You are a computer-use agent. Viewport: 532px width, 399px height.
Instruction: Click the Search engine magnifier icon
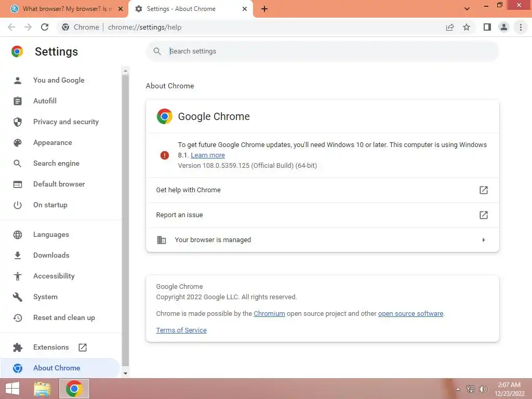pyautogui.click(x=18, y=164)
